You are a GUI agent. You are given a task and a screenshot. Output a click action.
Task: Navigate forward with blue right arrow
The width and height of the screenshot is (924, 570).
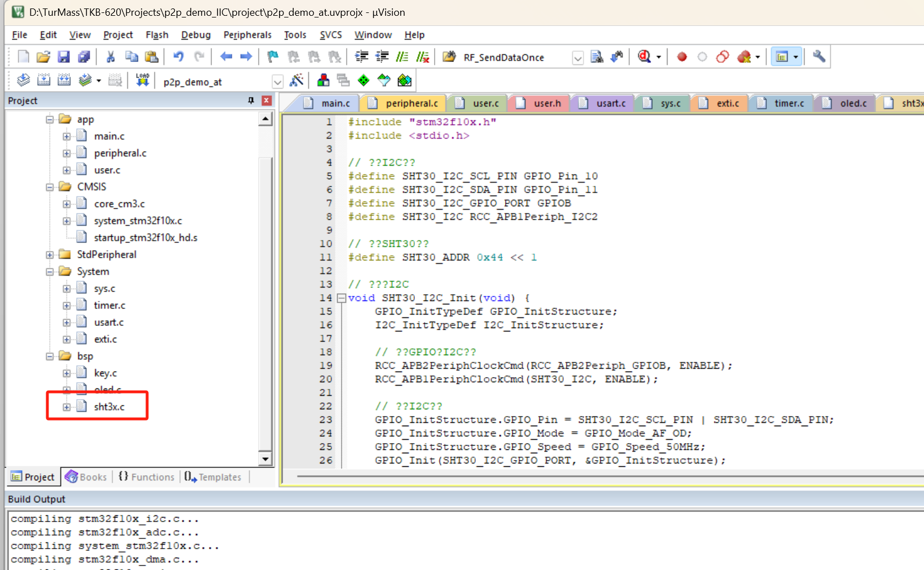[x=246, y=56]
